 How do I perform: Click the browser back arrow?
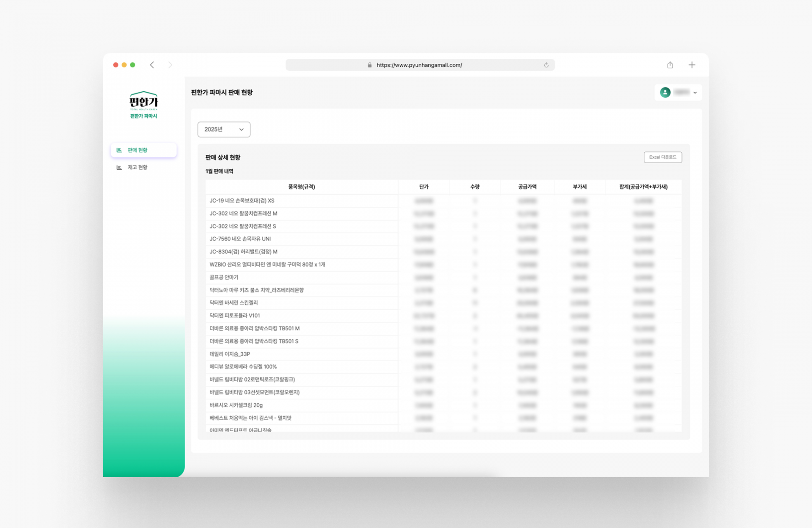tap(152, 65)
